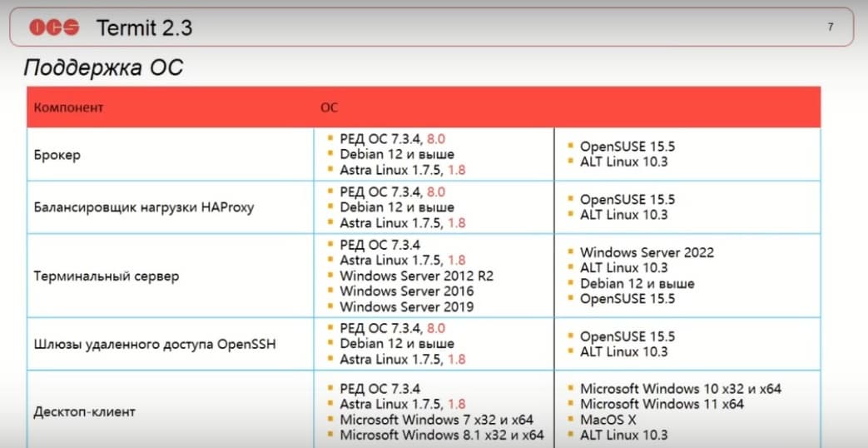Click the Windows Server 2022 entry

[x=647, y=252]
